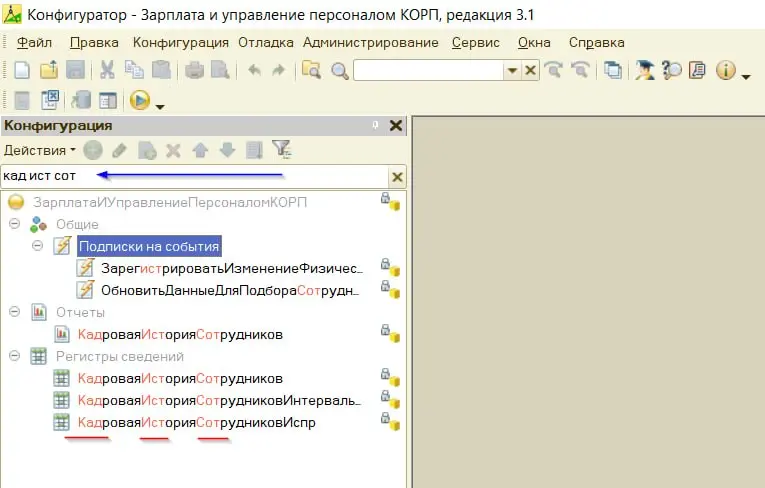Click the New document icon
This screenshot has width=765, height=488.
tap(22, 71)
